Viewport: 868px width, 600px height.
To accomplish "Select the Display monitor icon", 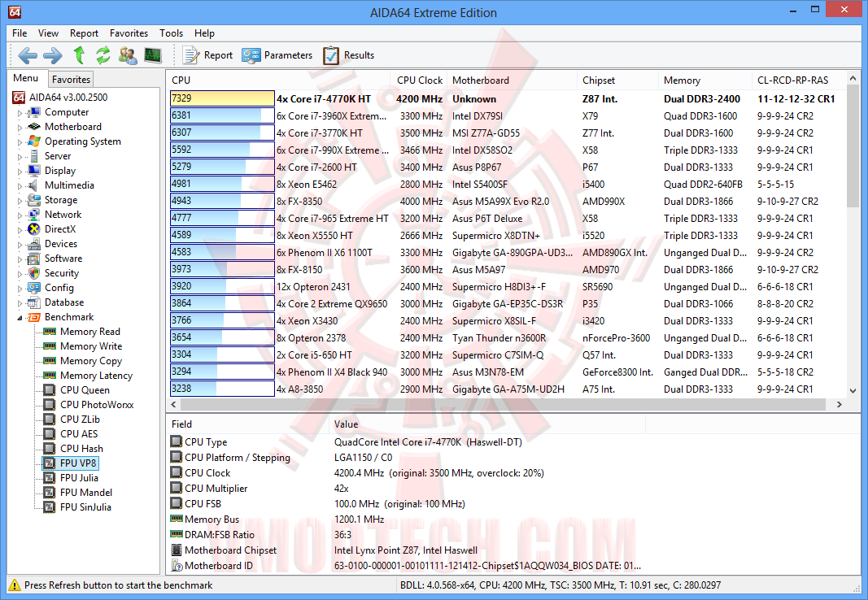I will 34,171.
